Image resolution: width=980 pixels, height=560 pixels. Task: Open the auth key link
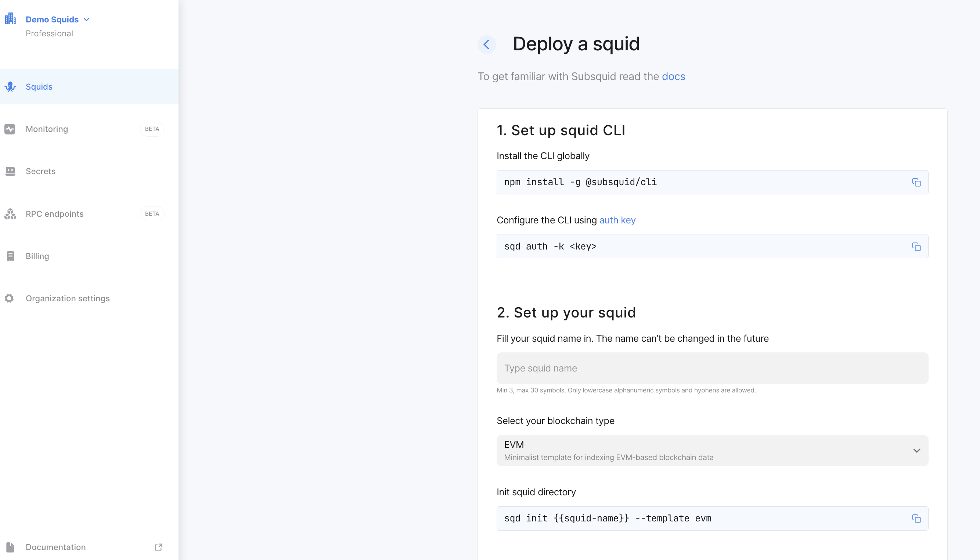click(617, 220)
